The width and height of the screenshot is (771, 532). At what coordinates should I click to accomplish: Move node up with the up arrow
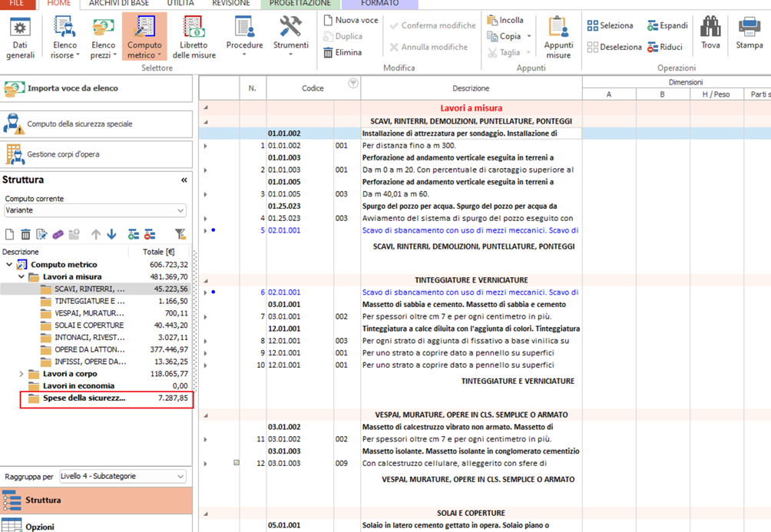(x=96, y=235)
